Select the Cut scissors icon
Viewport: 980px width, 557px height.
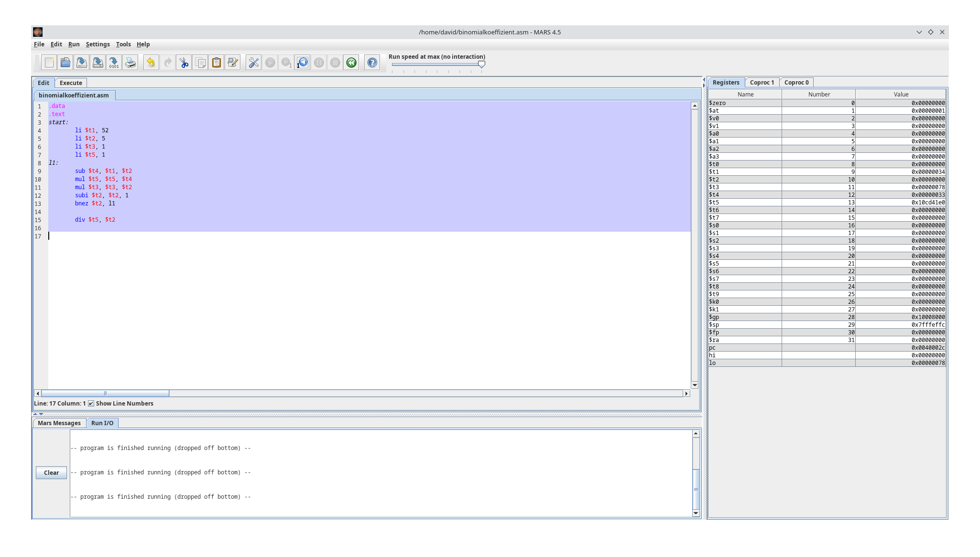coord(184,62)
